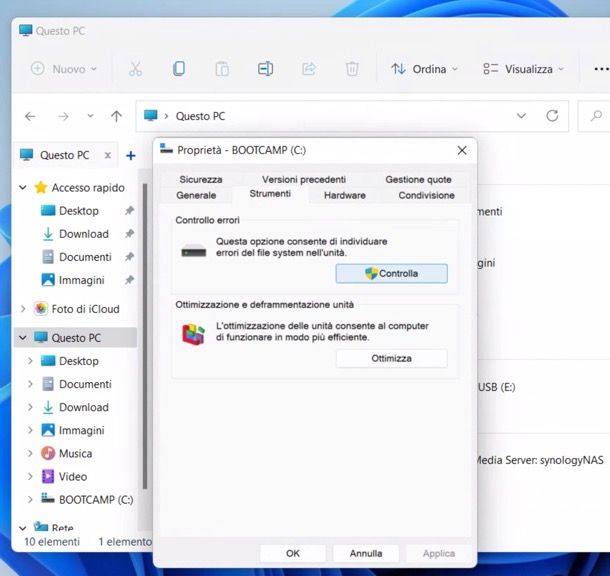Select the Strumenti tab

(270, 194)
